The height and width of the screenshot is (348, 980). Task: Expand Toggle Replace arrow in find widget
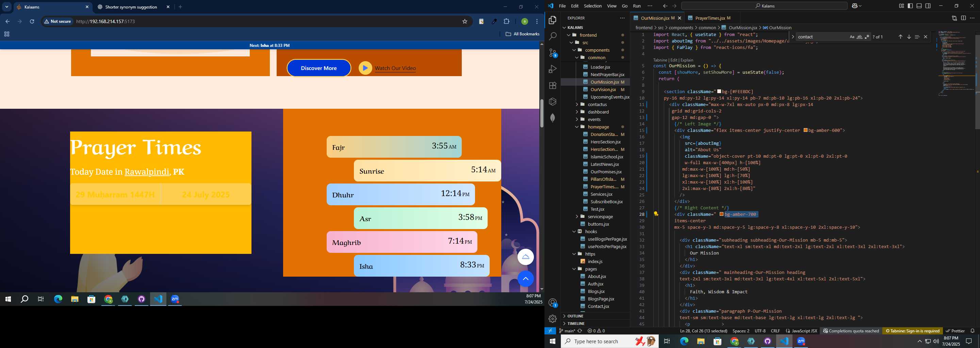click(x=793, y=37)
